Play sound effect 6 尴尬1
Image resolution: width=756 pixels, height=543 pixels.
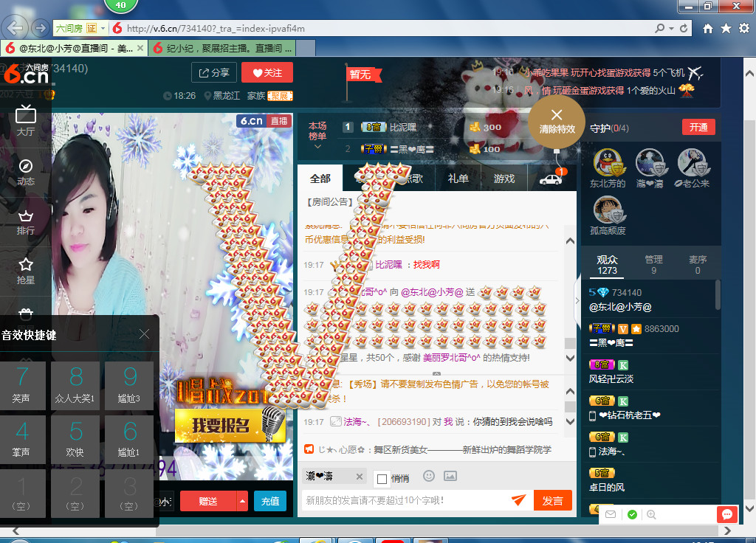[x=129, y=440]
